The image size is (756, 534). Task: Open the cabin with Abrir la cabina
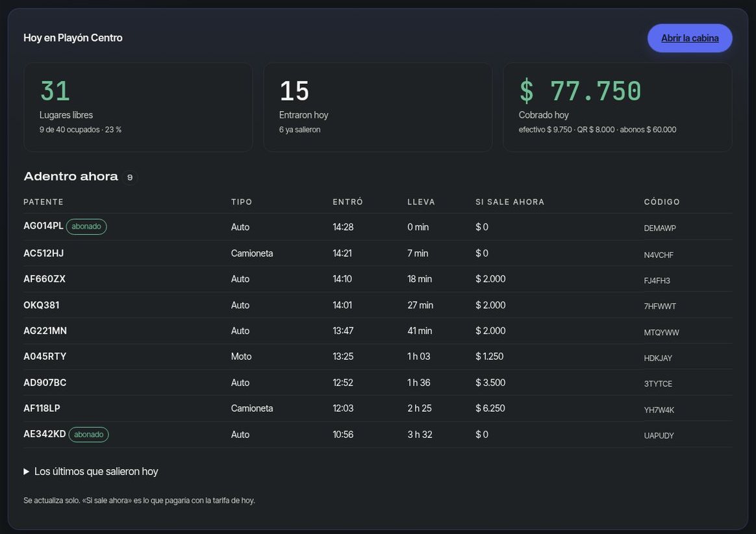tap(690, 38)
